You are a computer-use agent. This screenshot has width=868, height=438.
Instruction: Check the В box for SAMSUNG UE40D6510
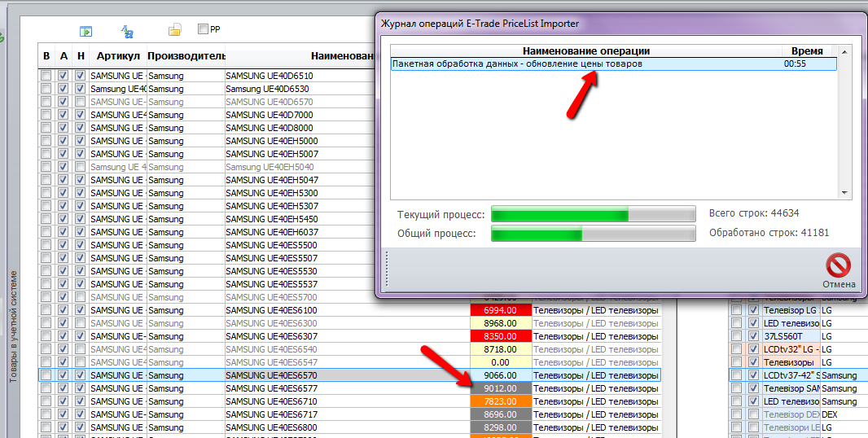point(46,76)
